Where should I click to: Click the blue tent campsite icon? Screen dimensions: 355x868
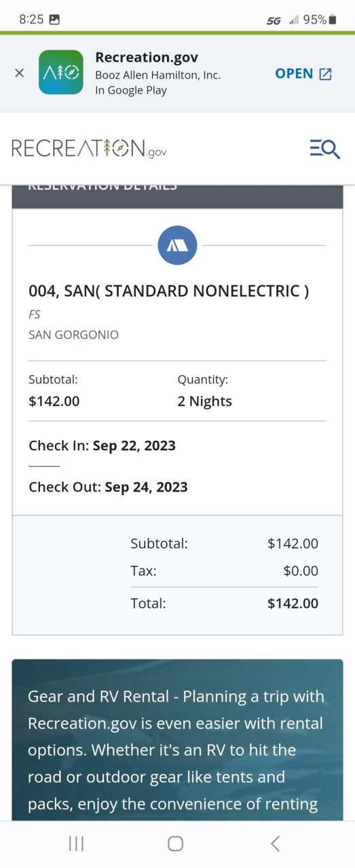[177, 245]
